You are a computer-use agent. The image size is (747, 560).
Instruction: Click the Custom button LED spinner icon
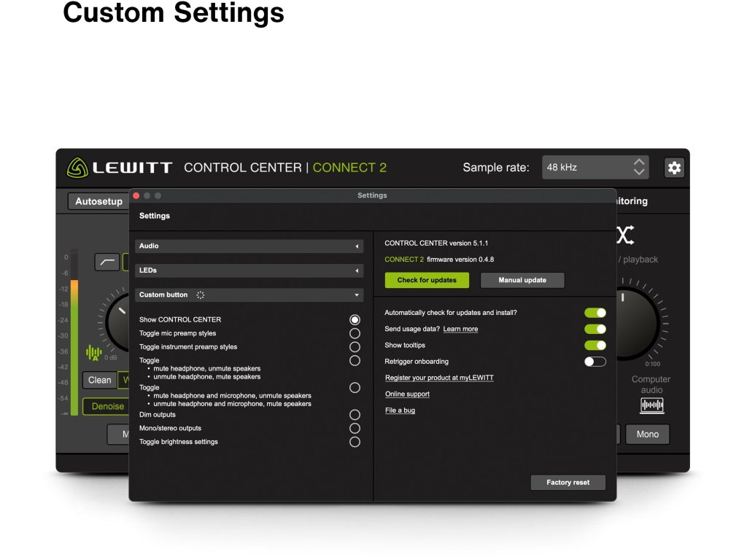click(201, 295)
